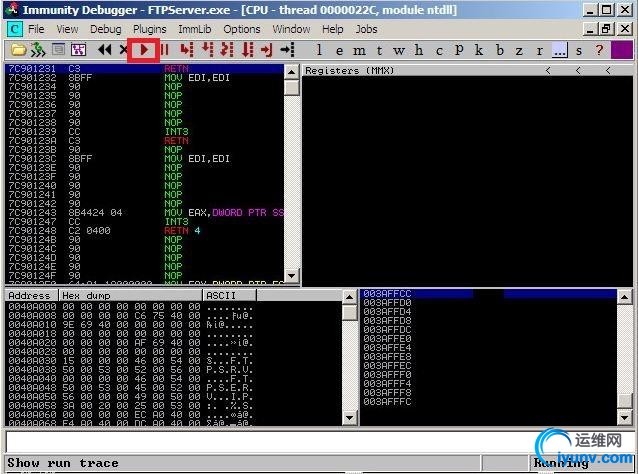Run program with play button
The height and width of the screenshot is (474, 638).
[x=144, y=50]
